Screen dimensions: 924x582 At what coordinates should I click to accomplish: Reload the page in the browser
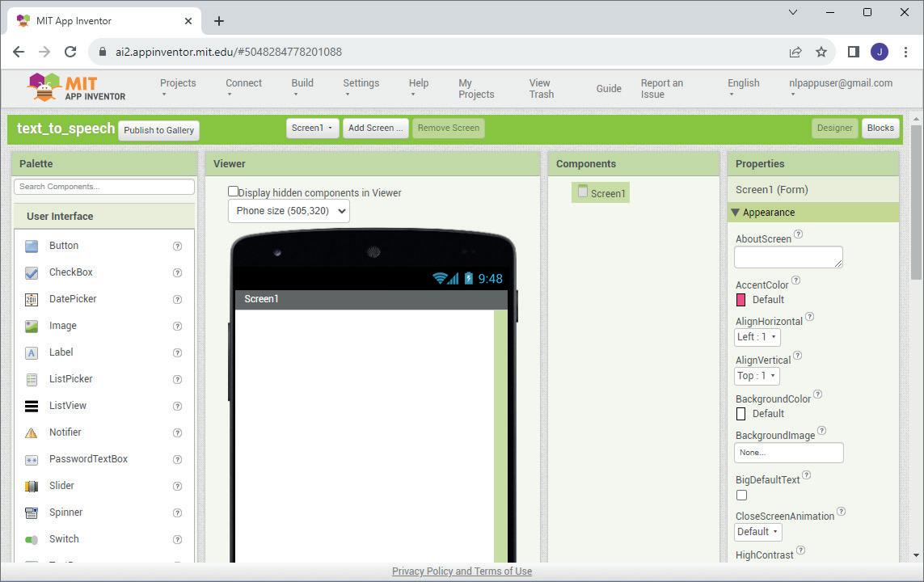pyautogui.click(x=70, y=52)
